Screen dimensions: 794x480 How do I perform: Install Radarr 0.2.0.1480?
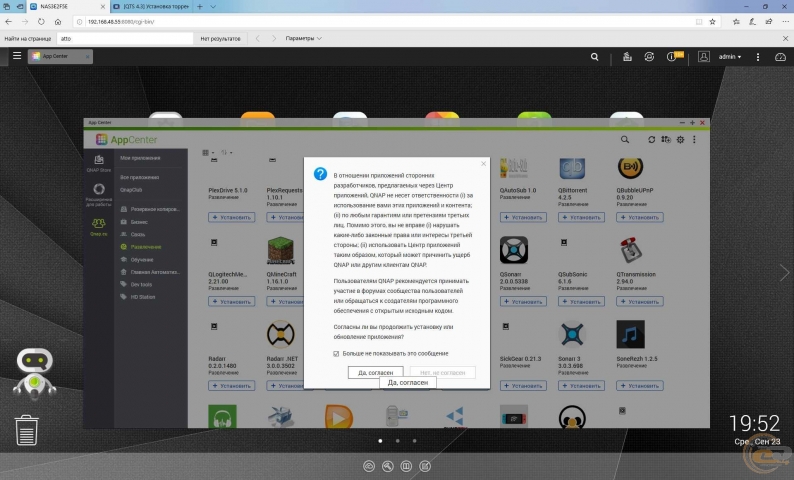click(x=231, y=385)
